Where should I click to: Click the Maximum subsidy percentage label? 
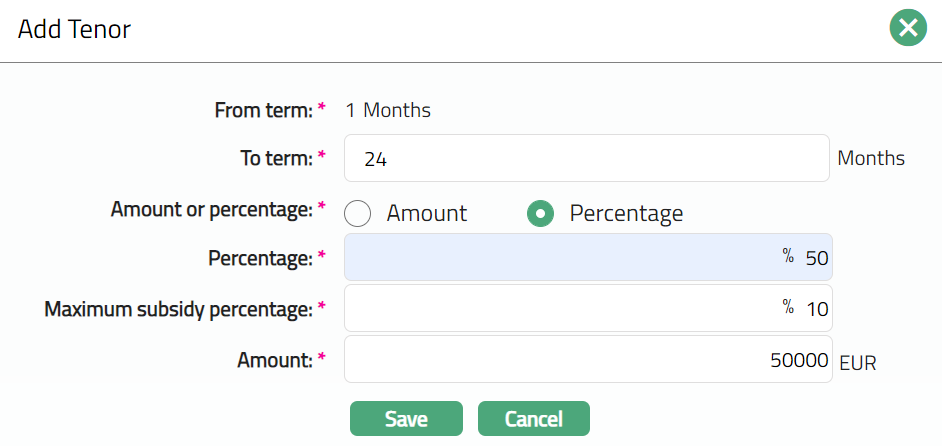click(178, 310)
